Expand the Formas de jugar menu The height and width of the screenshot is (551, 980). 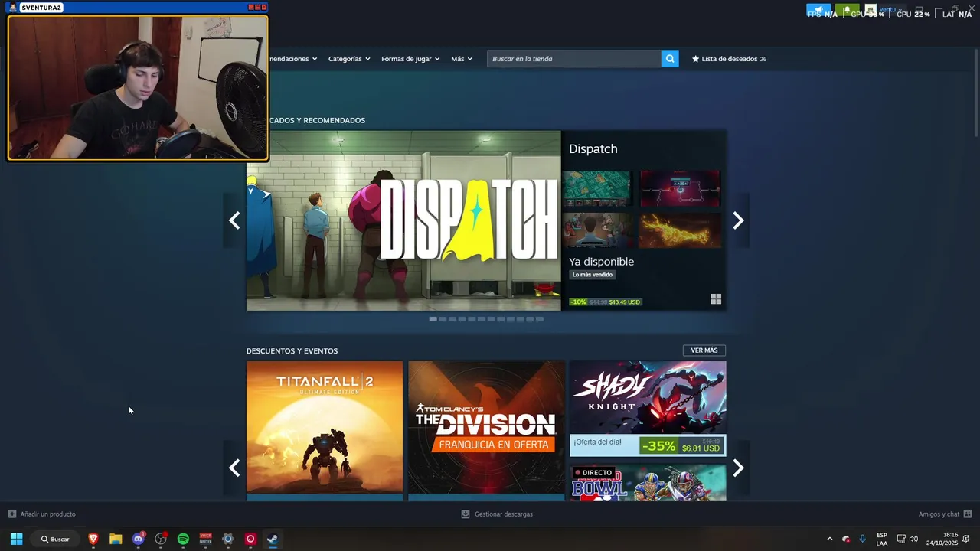[410, 59]
